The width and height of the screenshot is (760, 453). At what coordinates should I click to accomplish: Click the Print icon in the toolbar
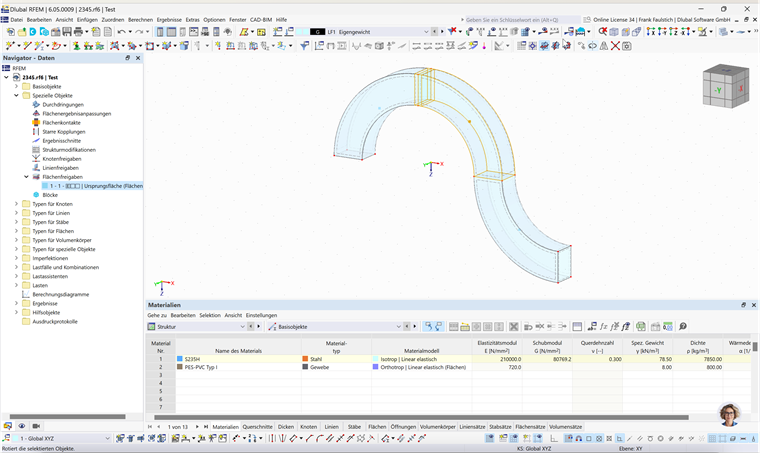[x=78, y=31]
